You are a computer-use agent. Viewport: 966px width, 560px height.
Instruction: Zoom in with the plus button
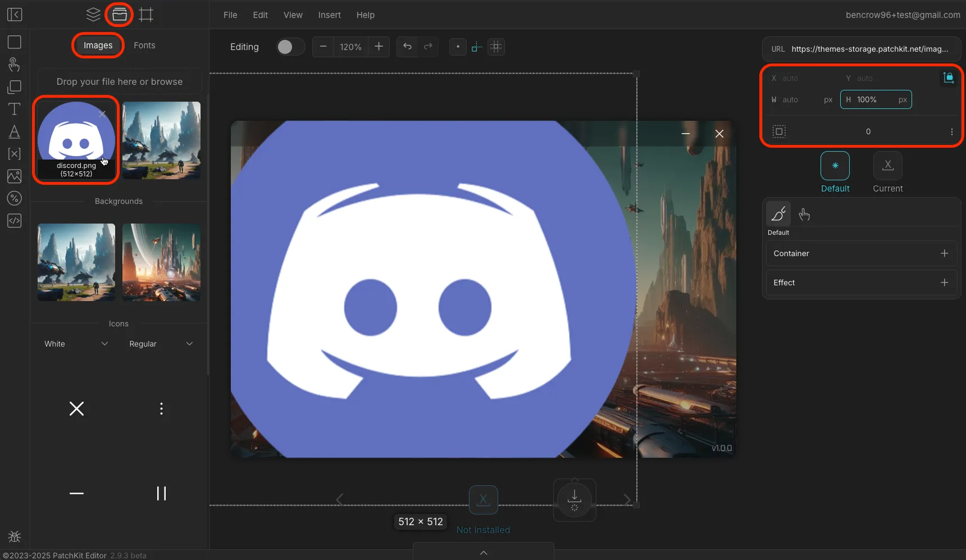pyautogui.click(x=379, y=47)
